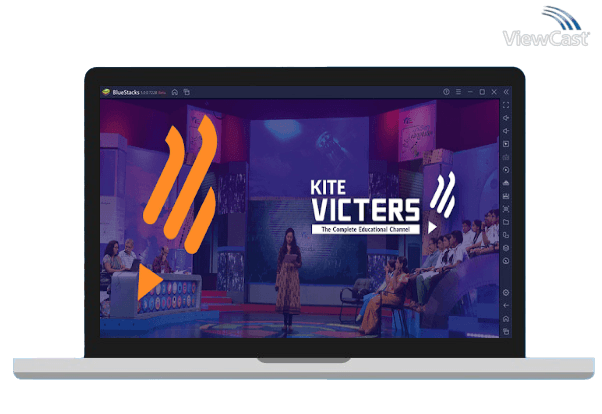Click 'The Complete Educational Channel' banner
Image resolution: width=602 pixels, height=414 pixels.
(366, 229)
